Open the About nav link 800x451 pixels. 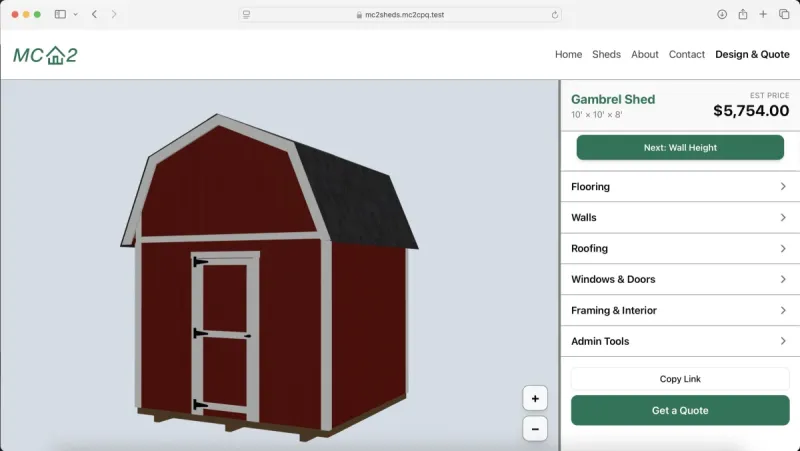point(644,55)
